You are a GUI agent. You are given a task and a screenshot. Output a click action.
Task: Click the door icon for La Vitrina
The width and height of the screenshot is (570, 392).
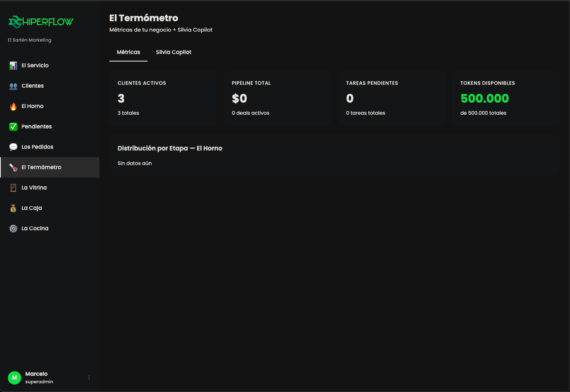pyautogui.click(x=13, y=188)
